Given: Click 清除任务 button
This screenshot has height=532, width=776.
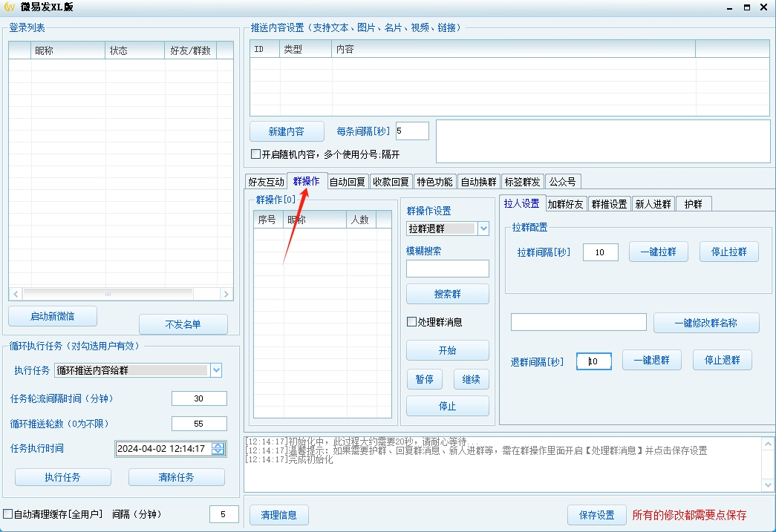Looking at the screenshot, I should pos(176,477).
